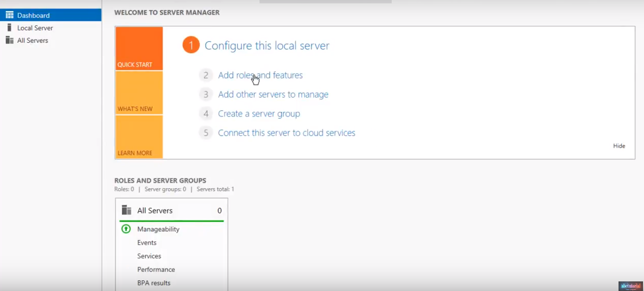Click the step 2 number circle
The image size is (644, 291).
(206, 75)
